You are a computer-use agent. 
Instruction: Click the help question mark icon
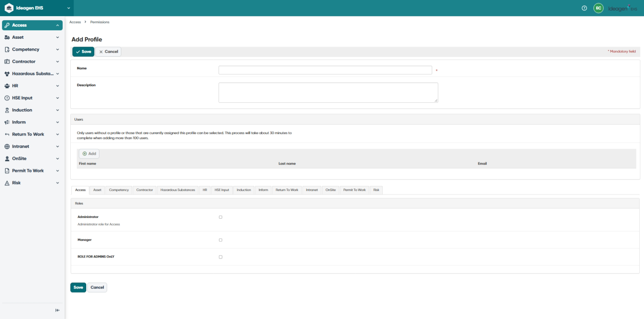[x=584, y=8]
